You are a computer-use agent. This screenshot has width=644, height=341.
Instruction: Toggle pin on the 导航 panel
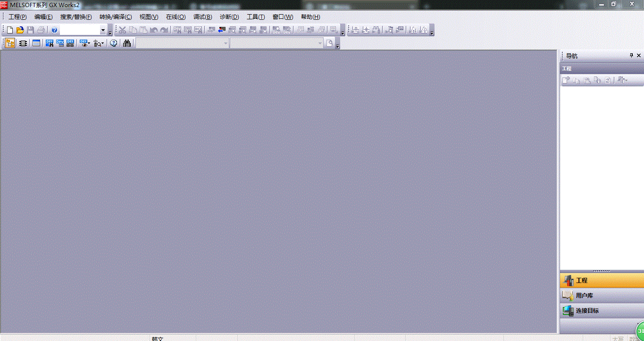[632, 56]
